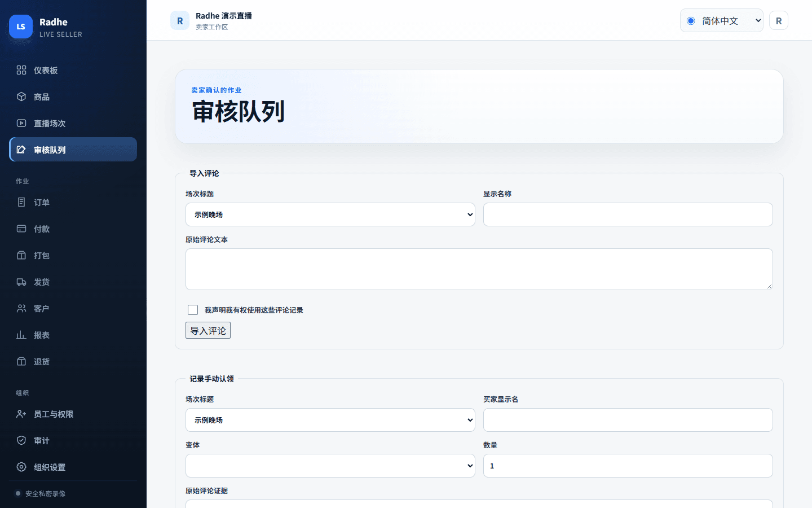Click the 卖家工作区 label in header
Screen dimensions: 812x508
click(x=211, y=27)
